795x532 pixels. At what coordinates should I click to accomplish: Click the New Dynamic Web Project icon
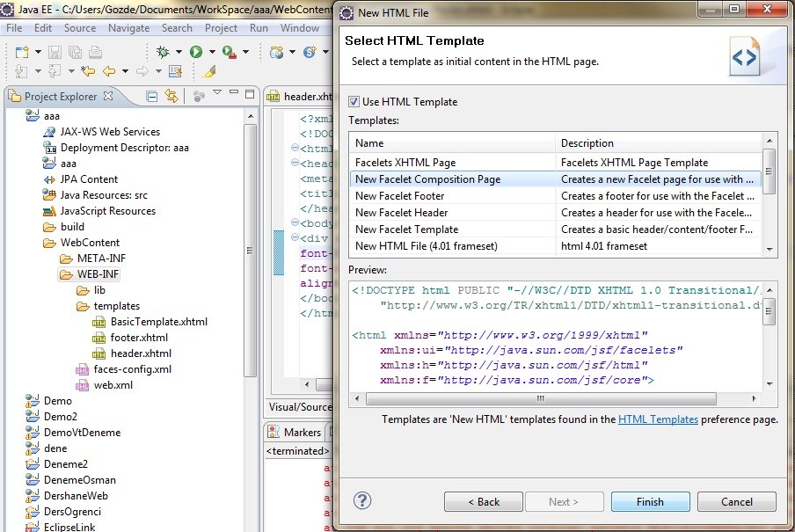(277, 52)
